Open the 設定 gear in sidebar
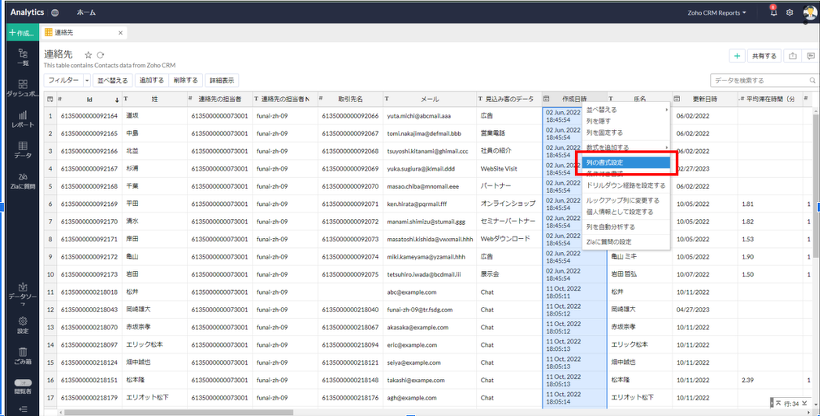820x416 pixels. click(x=22, y=325)
